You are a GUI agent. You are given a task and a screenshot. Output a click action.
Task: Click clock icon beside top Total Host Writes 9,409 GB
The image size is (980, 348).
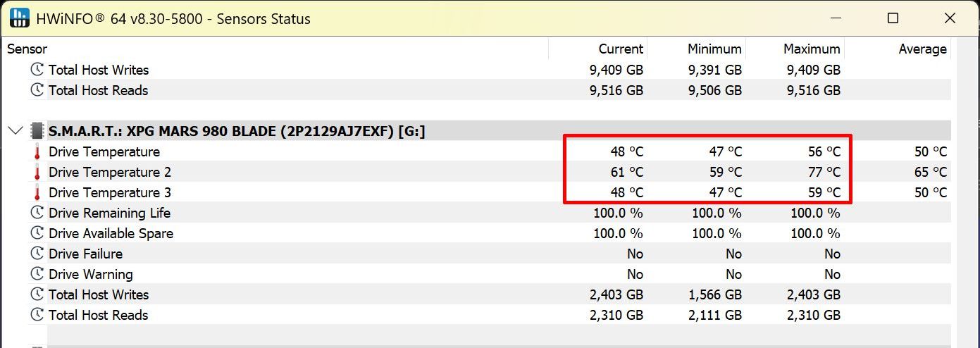[37, 70]
